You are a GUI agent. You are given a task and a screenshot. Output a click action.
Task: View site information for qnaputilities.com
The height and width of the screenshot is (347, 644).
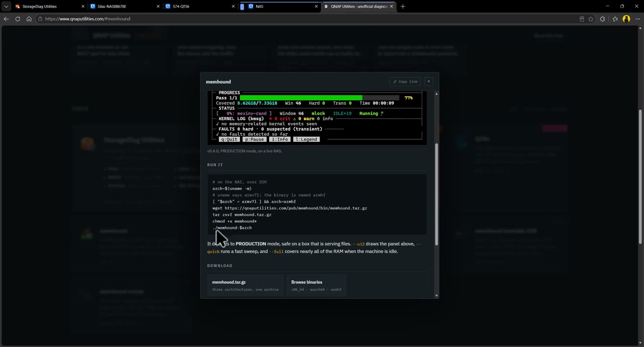(40, 19)
